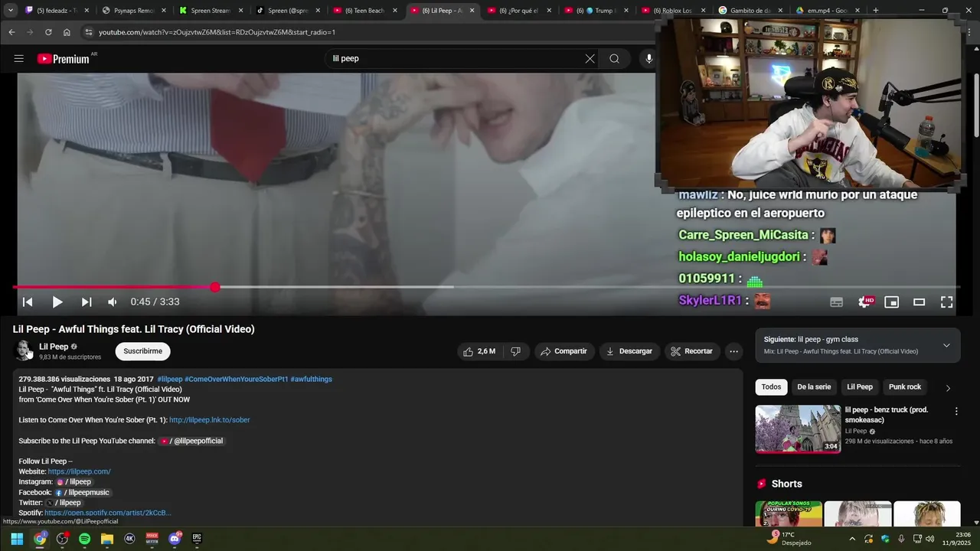Open the Lil Peep channel avatar
The width and height of the screenshot is (980, 551).
tap(24, 351)
